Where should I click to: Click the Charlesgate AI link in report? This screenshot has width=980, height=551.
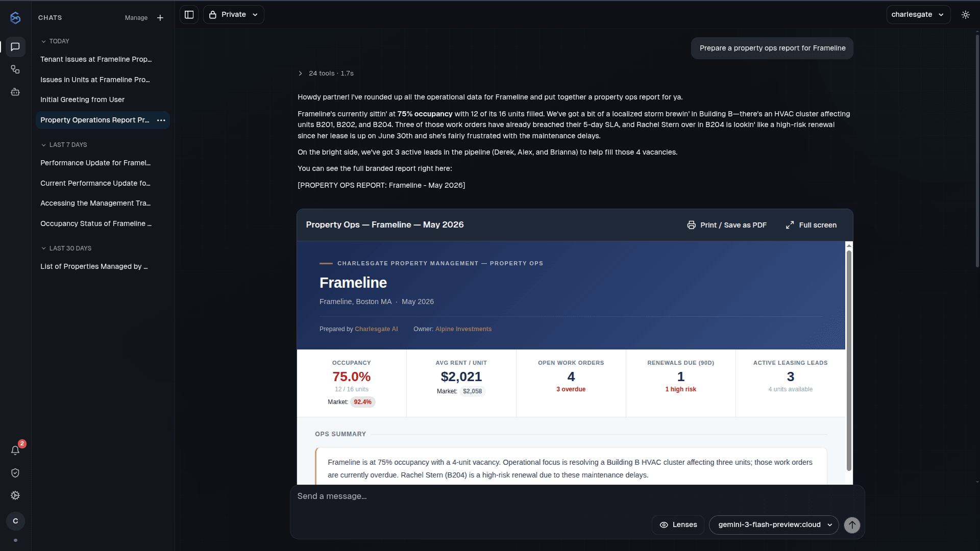376,329
